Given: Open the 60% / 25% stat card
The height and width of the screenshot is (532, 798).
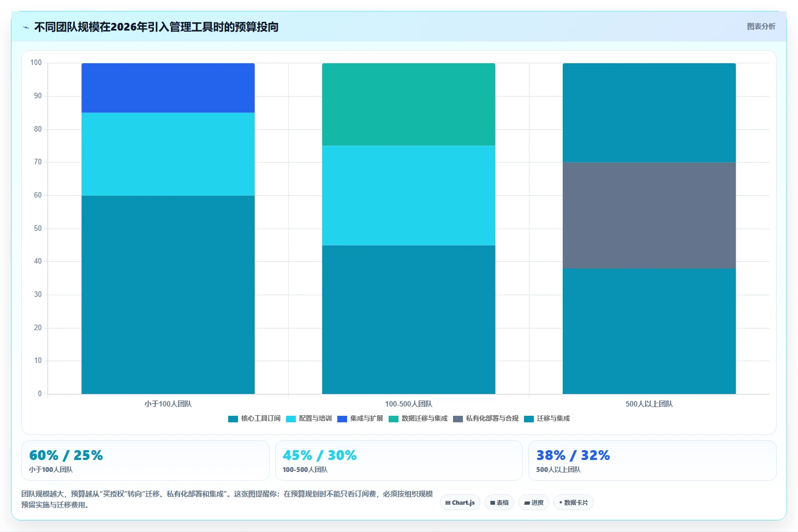Looking at the screenshot, I should click(145, 461).
